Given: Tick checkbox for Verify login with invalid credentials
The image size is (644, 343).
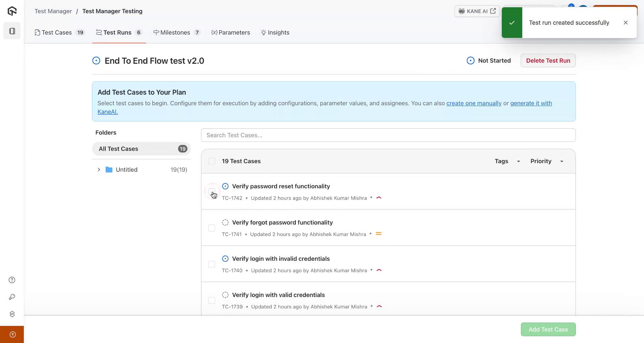Looking at the screenshot, I should [x=212, y=264].
